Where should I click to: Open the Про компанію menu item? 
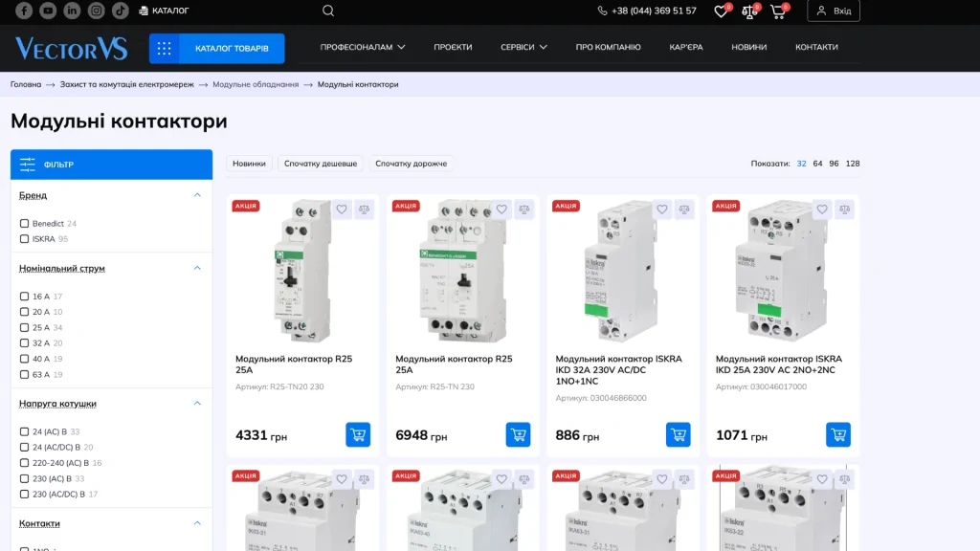[x=608, y=47]
